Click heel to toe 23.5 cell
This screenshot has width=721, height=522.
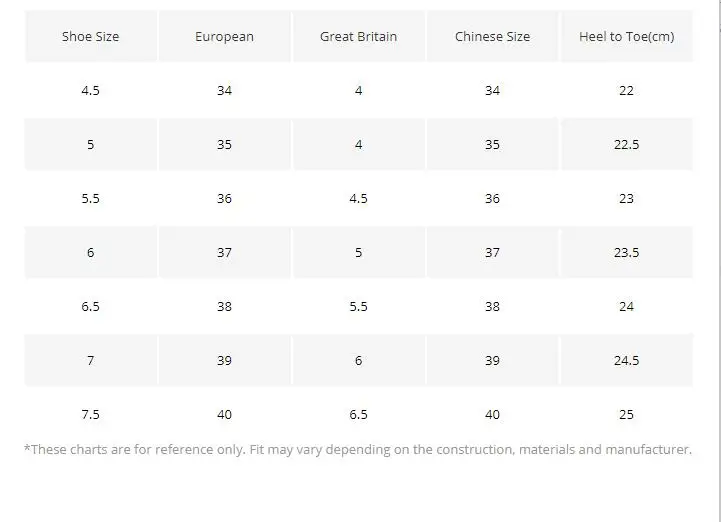[x=627, y=252]
